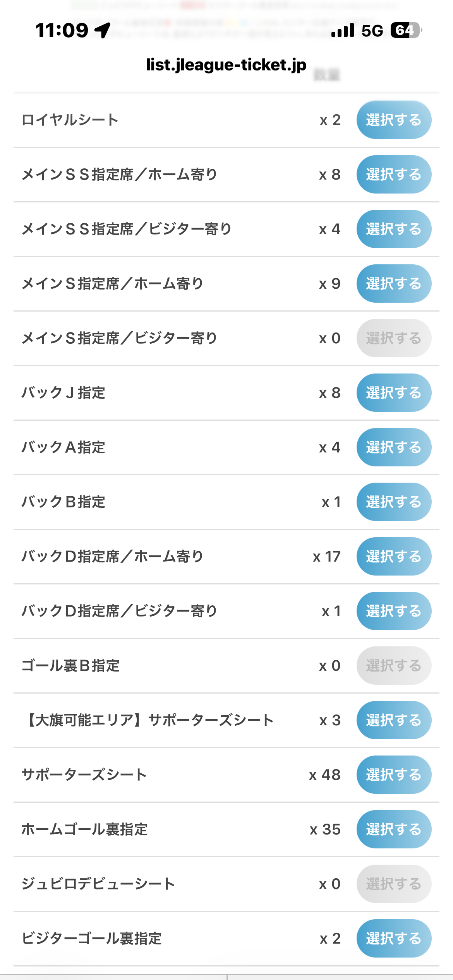453x980 pixels.
Task: Select バックA指定 ticket button
Action: click(x=393, y=447)
